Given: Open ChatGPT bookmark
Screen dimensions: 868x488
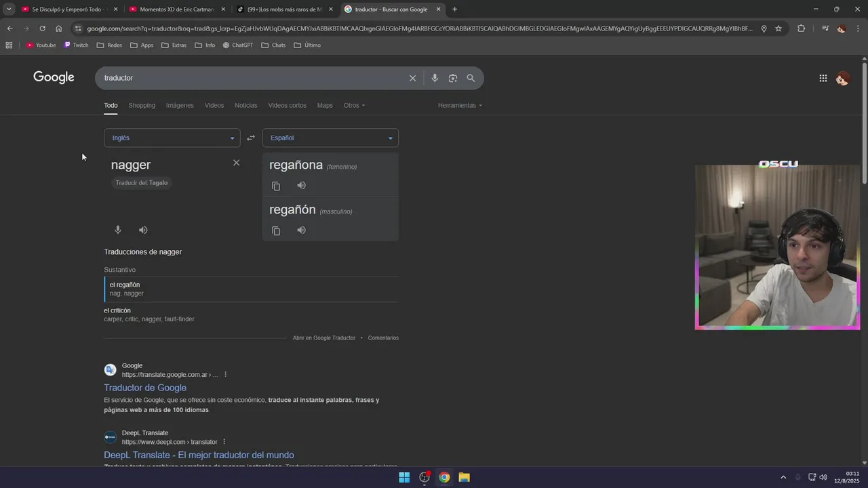Looking at the screenshot, I should pyautogui.click(x=237, y=45).
